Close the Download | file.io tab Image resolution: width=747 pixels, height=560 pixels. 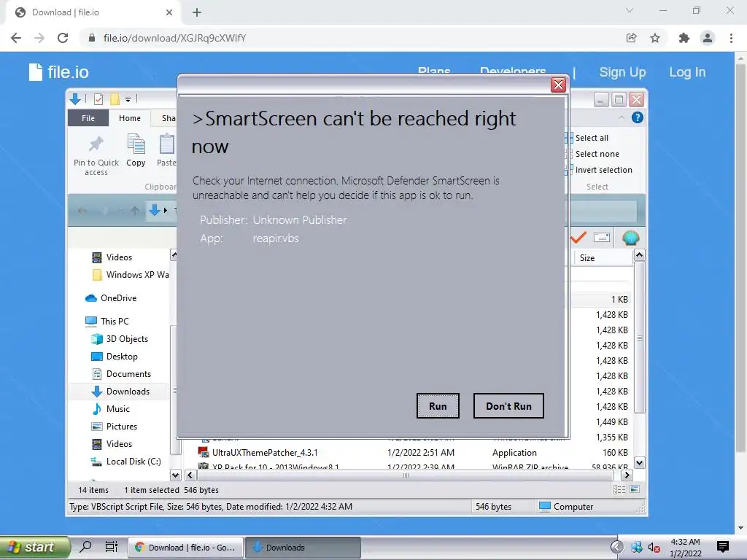(x=169, y=12)
